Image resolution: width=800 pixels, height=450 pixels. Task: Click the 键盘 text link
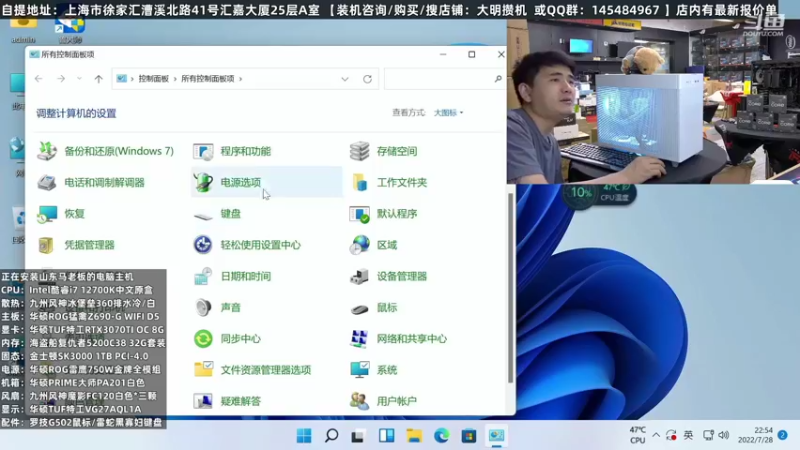click(x=231, y=214)
